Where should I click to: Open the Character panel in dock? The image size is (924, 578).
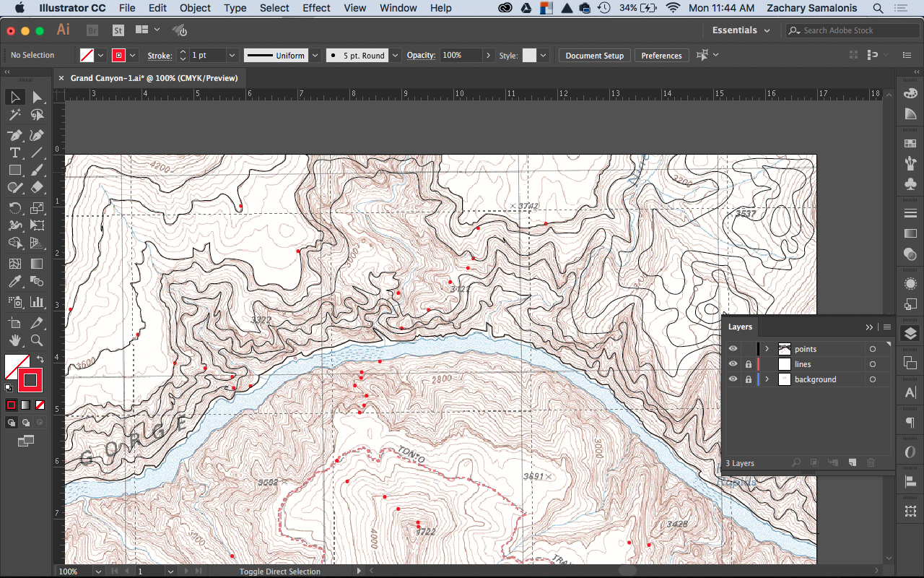click(910, 393)
